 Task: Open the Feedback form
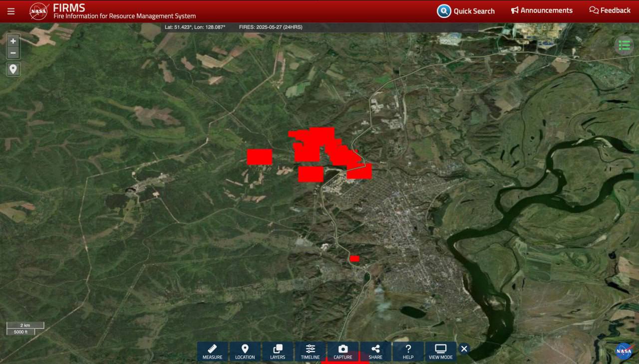(610, 10)
